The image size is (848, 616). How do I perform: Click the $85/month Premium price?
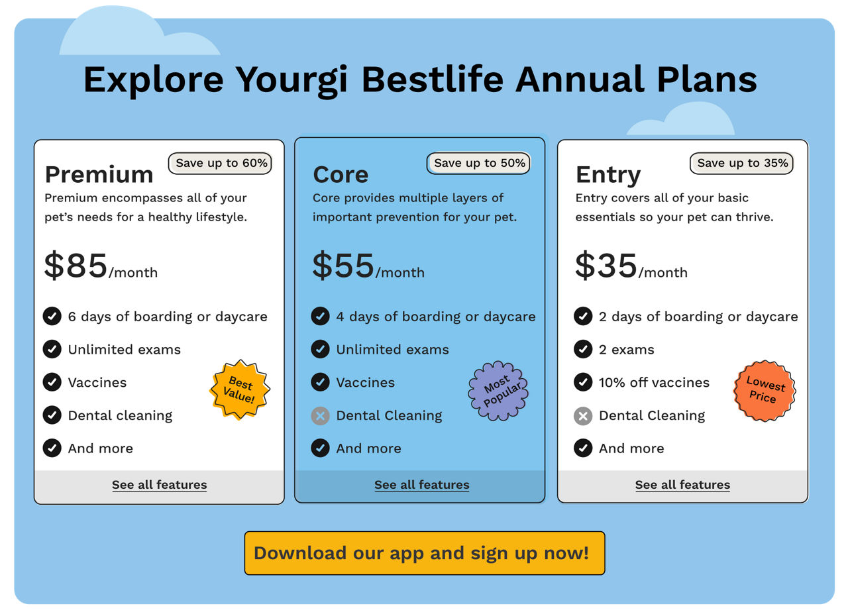point(101,266)
